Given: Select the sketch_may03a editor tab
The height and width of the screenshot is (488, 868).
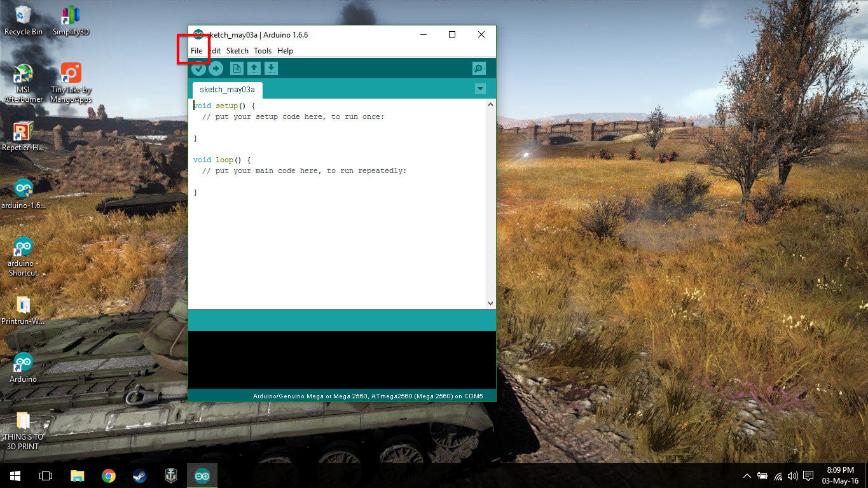Looking at the screenshot, I should 227,90.
